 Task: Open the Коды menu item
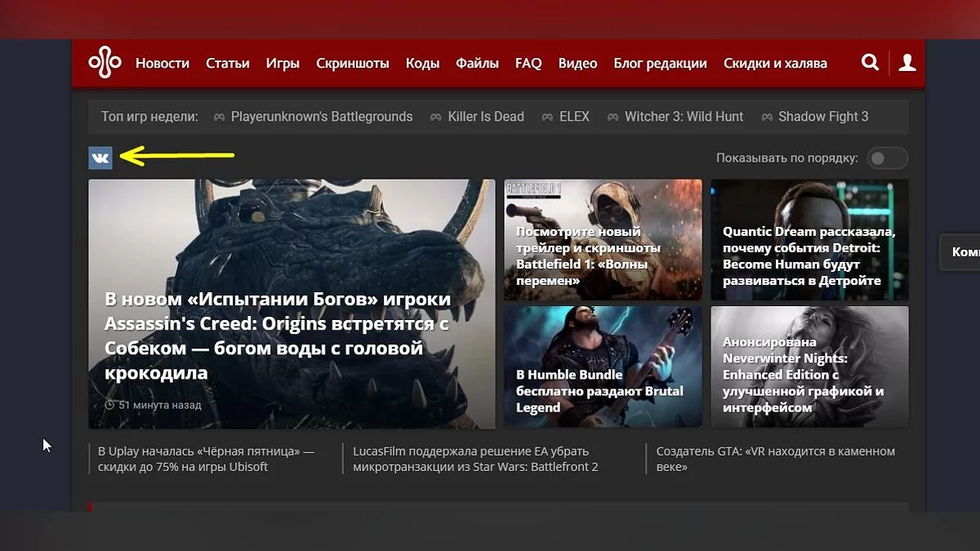[x=422, y=63]
